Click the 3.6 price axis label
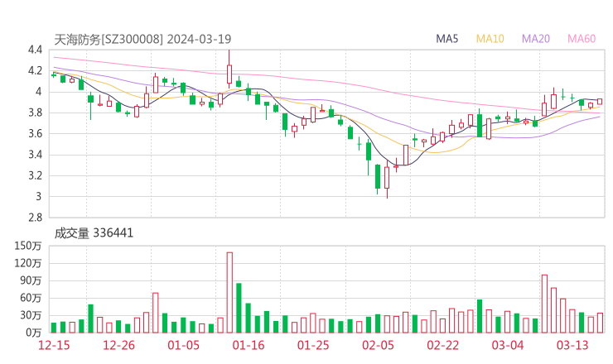This screenshot has width=613, height=364. click(x=35, y=133)
